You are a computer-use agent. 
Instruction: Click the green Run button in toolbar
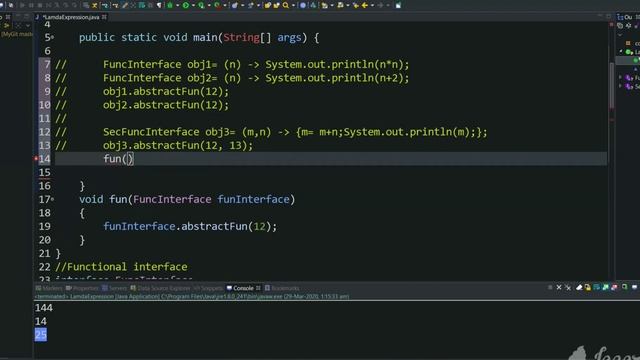click(186, 5)
